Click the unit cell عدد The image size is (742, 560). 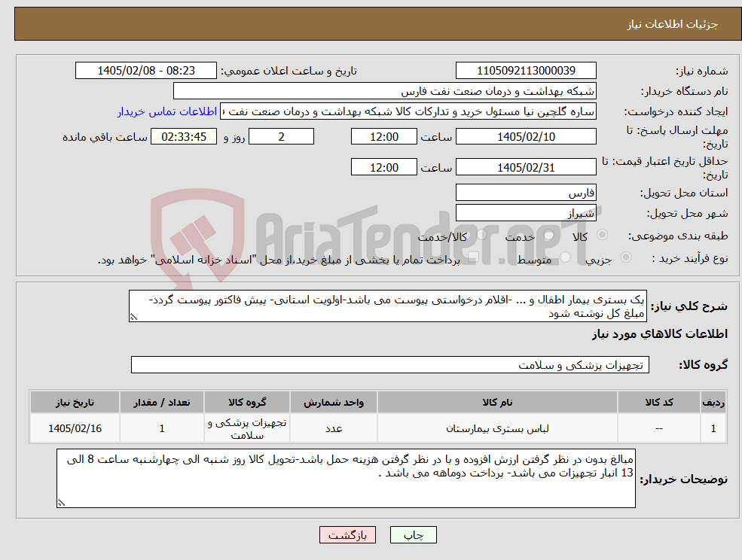334,428
